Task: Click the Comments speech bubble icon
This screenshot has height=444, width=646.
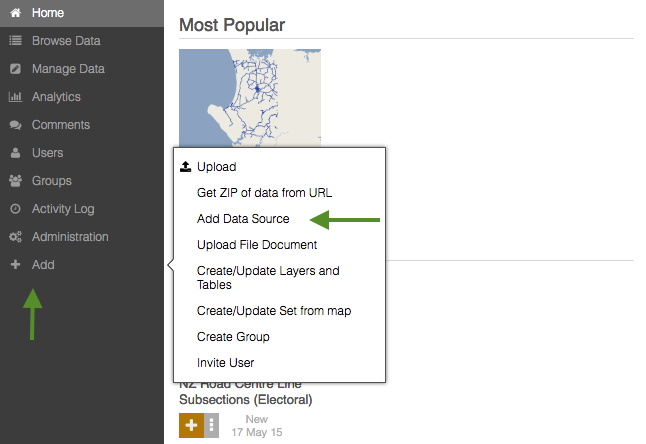Action: (15, 125)
